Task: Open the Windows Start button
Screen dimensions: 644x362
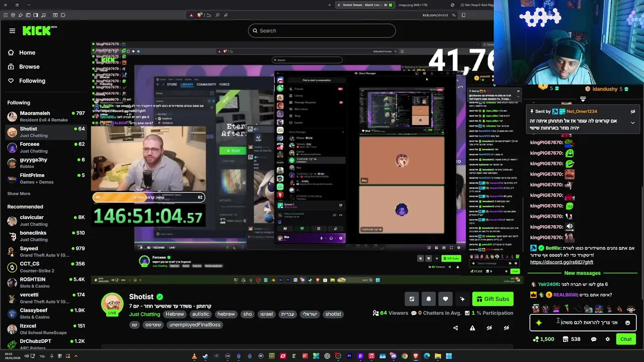Action: click(x=449, y=356)
